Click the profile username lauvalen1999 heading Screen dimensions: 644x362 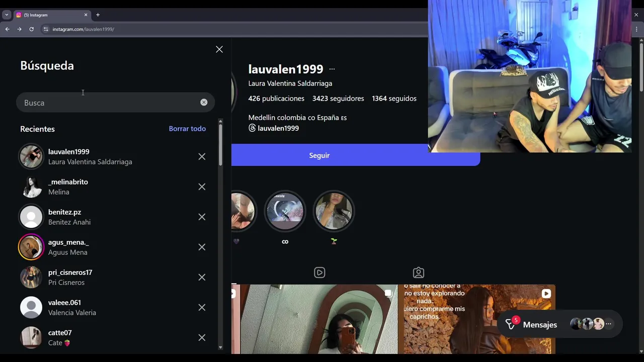point(286,69)
